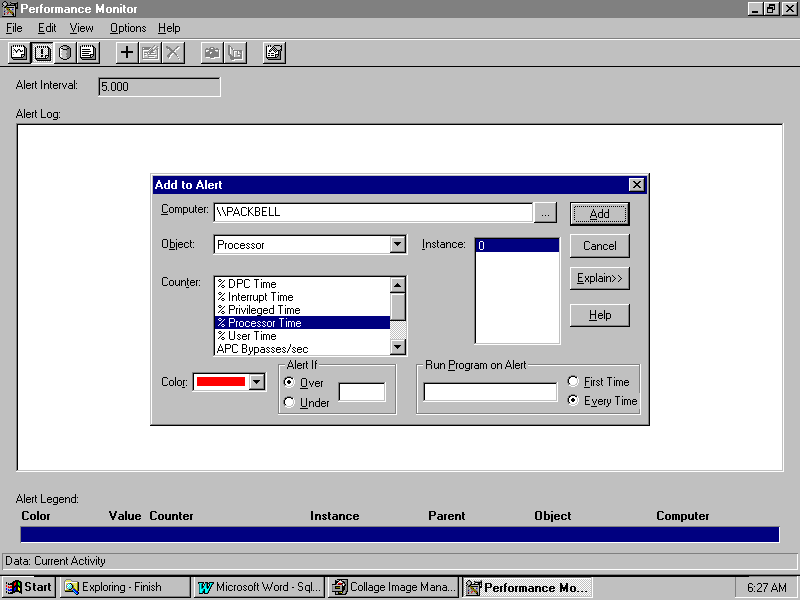
Task: Select the Report view toolbar icon
Action: tap(88, 53)
